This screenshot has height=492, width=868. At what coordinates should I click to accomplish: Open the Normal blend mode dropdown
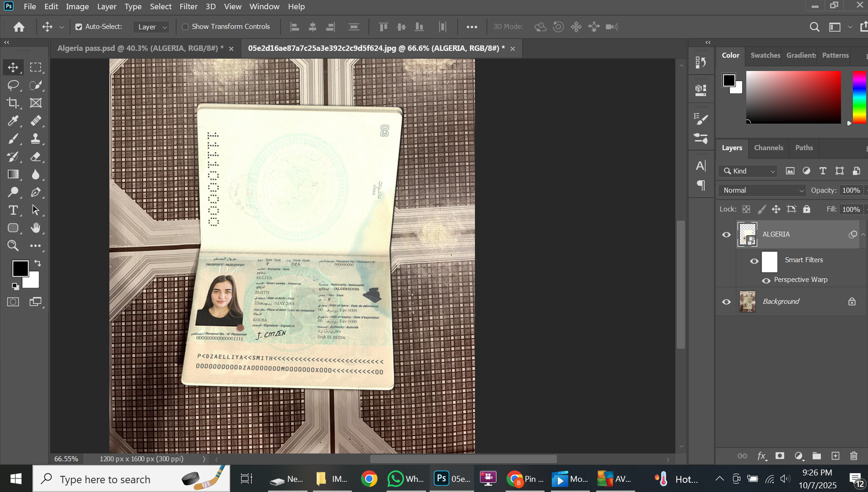click(762, 190)
